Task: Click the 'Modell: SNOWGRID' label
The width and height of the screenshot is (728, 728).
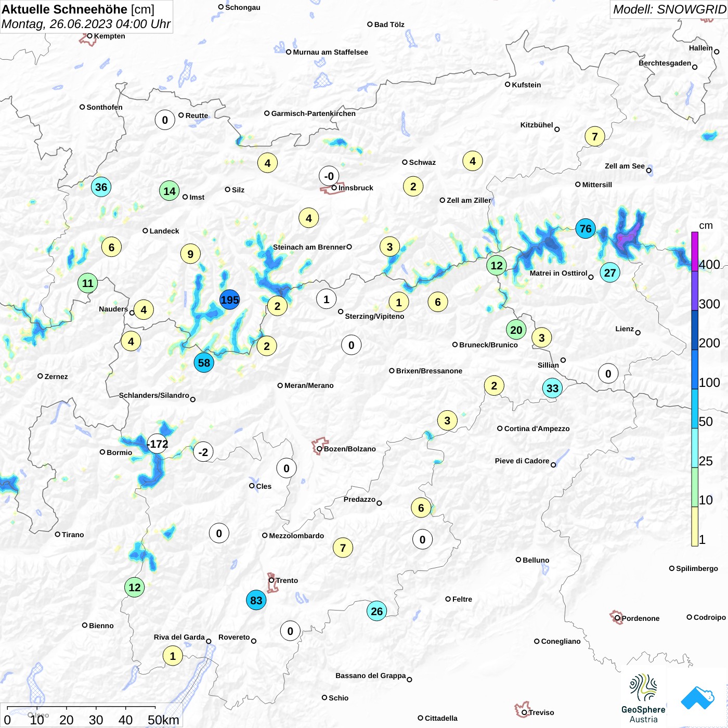Action: point(669,9)
